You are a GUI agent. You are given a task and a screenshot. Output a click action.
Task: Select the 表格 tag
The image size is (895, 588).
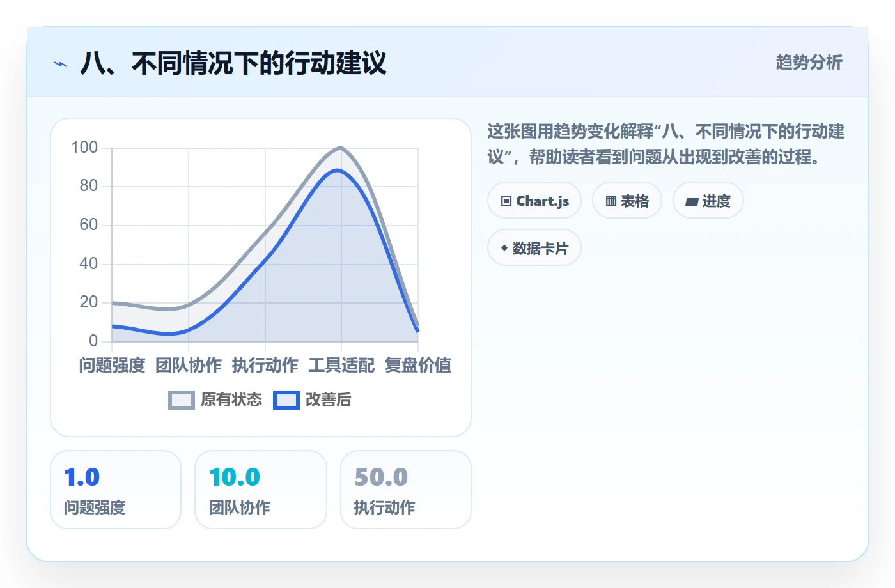point(627,201)
